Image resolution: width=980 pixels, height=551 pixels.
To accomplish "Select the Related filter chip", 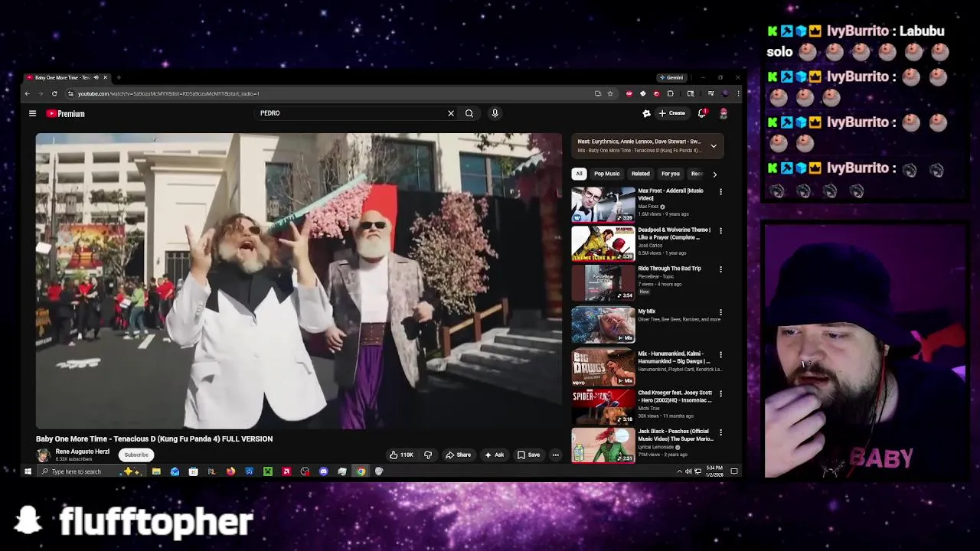I will [x=641, y=174].
